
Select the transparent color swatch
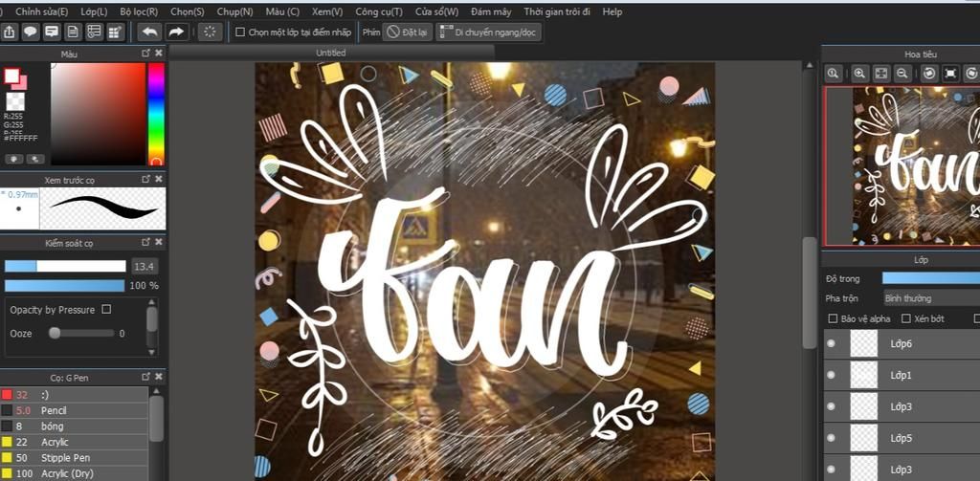(x=15, y=101)
